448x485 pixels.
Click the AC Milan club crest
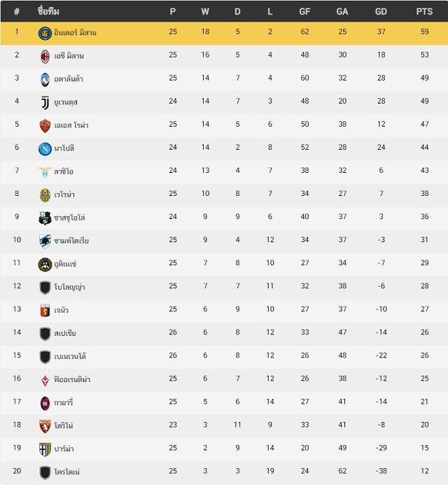(x=45, y=56)
